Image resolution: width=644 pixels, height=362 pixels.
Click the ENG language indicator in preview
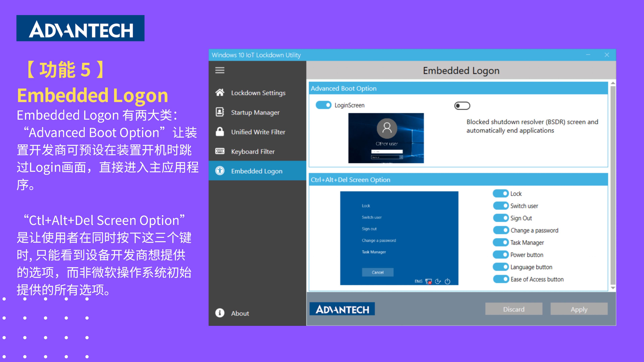[x=418, y=281]
